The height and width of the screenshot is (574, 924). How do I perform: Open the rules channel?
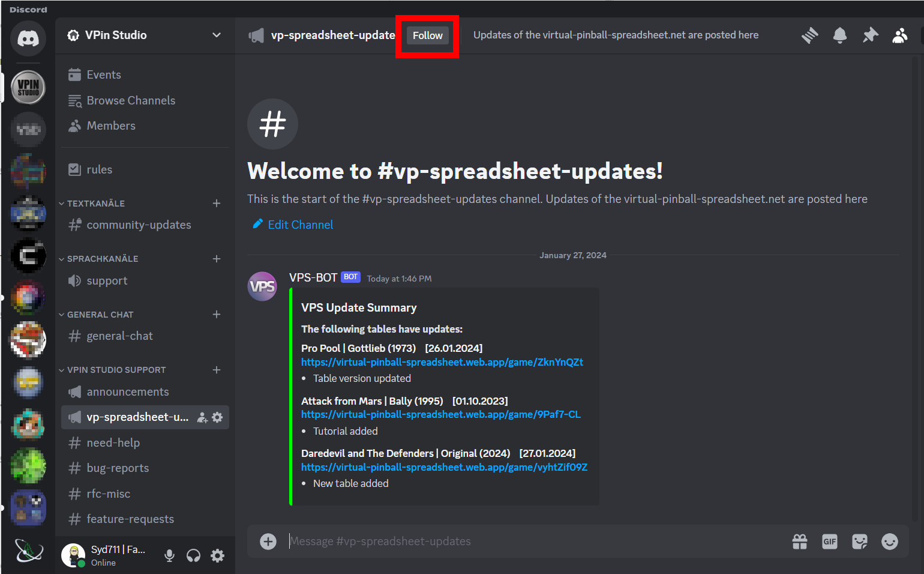coord(145,169)
